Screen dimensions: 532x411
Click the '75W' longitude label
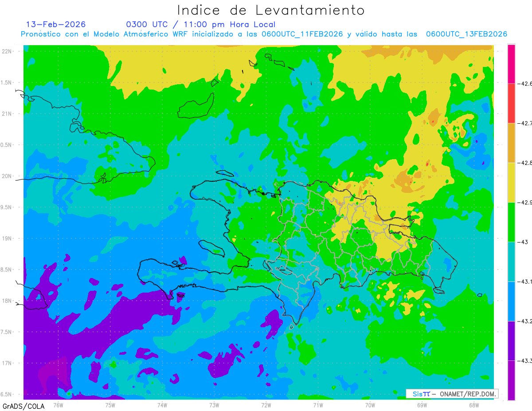click(110, 404)
